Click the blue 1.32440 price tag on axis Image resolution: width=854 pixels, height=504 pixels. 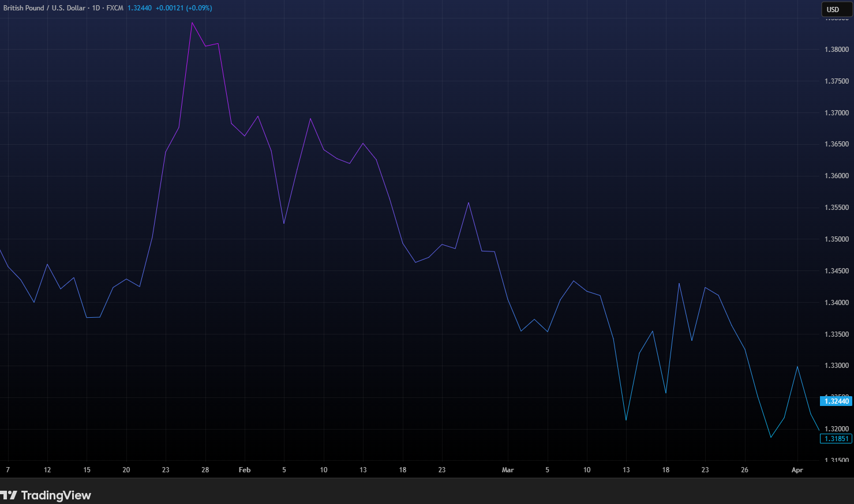point(836,401)
